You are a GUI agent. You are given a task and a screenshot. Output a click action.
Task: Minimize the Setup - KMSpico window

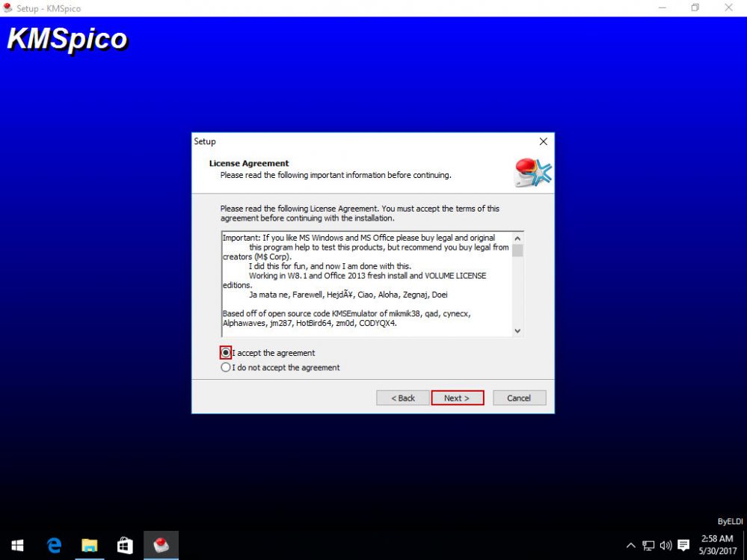pos(663,7)
